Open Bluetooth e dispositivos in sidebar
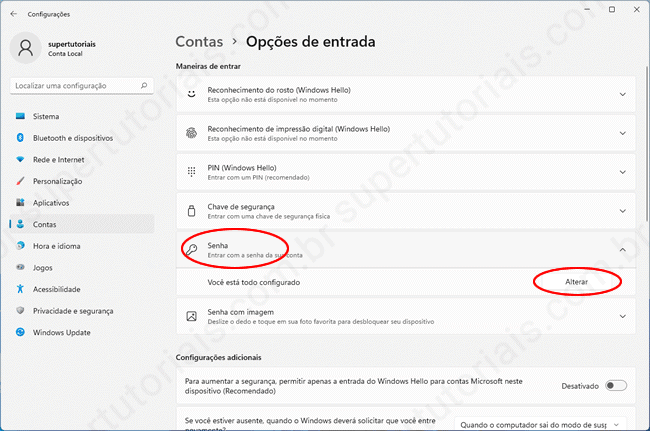This screenshot has height=431, width=650. point(72,138)
